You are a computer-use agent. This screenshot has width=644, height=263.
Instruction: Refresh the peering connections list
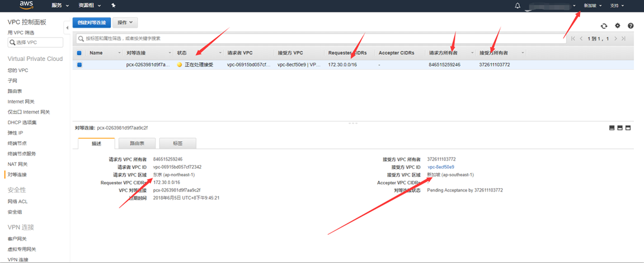[604, 26]
